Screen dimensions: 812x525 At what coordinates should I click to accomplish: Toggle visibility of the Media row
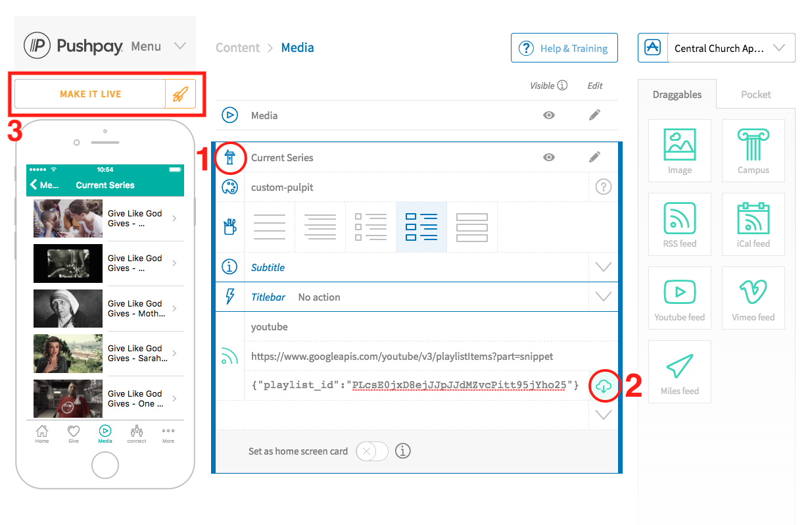click(549, 115)
